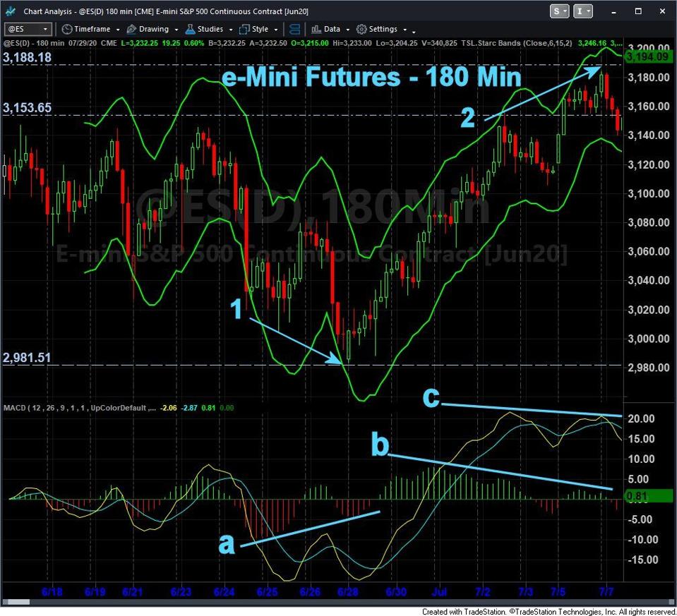Open the toolbar overflow arrow after Settings

point(413,31)
